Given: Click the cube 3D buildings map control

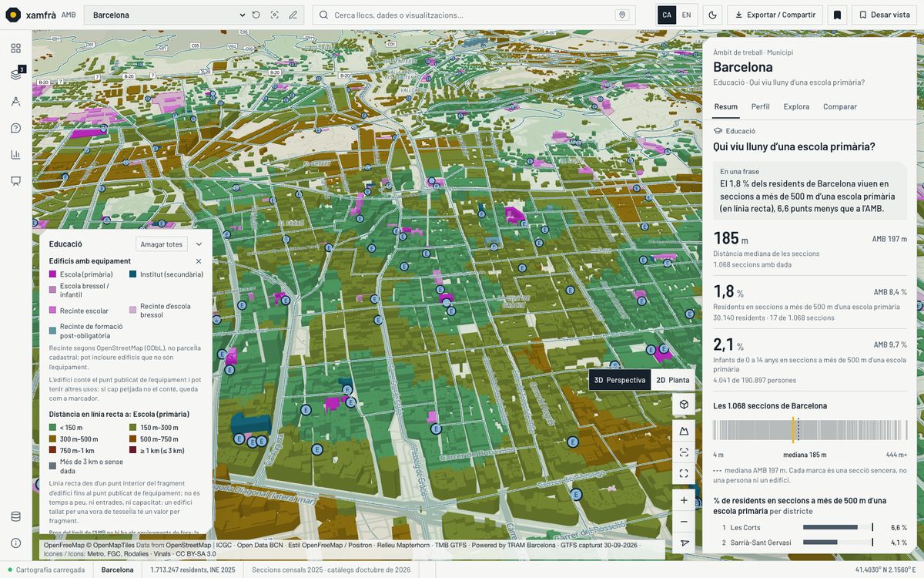Looking at the screenshot, I should [684, 405].
